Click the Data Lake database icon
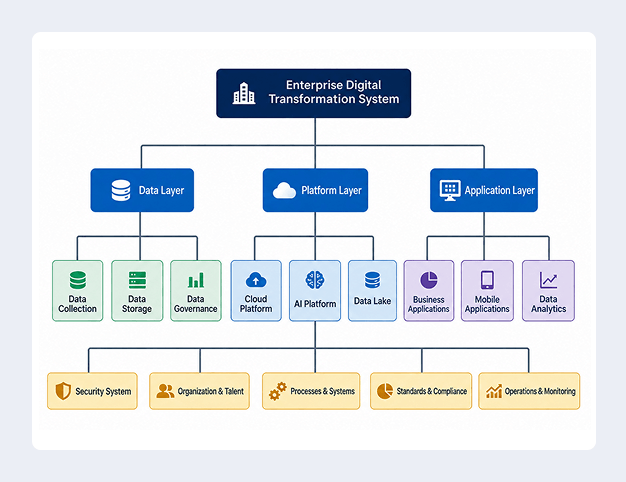The height and width of the screenshot is (482, 626). coord(372,280)
